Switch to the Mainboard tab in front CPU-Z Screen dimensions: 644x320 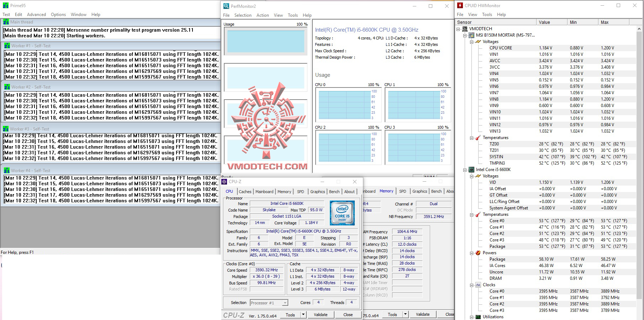tap(264, 192)
